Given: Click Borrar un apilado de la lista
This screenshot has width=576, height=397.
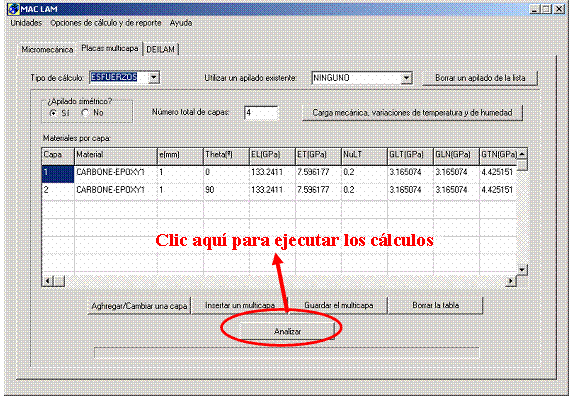Looking at the screenshot, I should click(480, 78).
